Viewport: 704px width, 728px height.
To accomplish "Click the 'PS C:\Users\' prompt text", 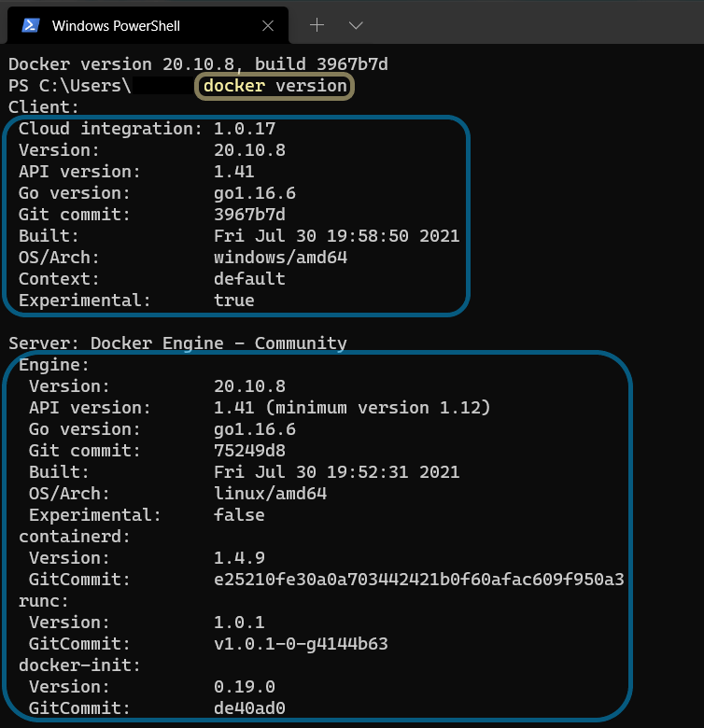I will [x=70, y=86].
